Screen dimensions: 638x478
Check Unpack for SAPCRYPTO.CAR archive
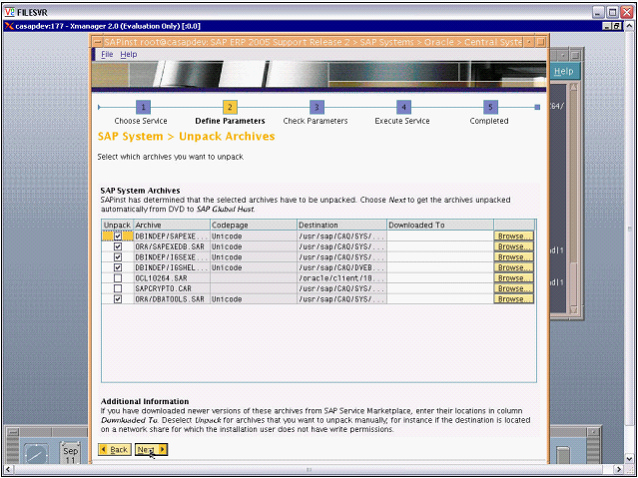117,288
